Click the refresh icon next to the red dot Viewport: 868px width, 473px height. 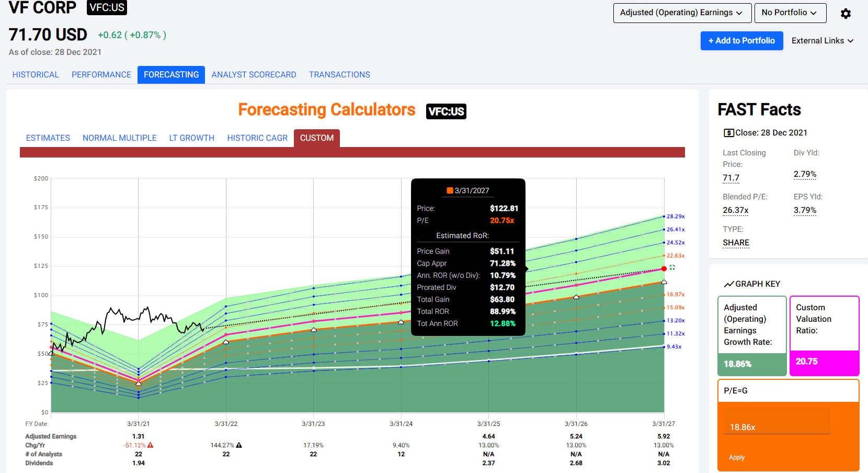(672, 267)
